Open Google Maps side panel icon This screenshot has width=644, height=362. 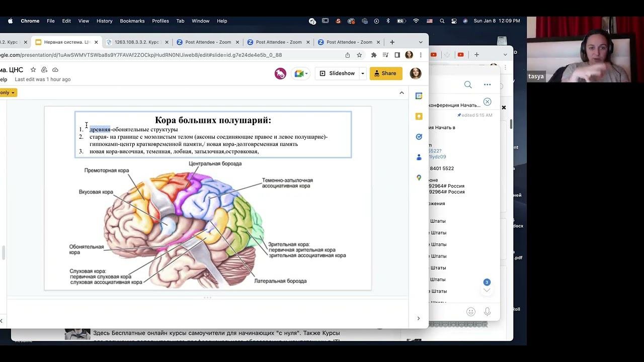[x=419, y=177]
